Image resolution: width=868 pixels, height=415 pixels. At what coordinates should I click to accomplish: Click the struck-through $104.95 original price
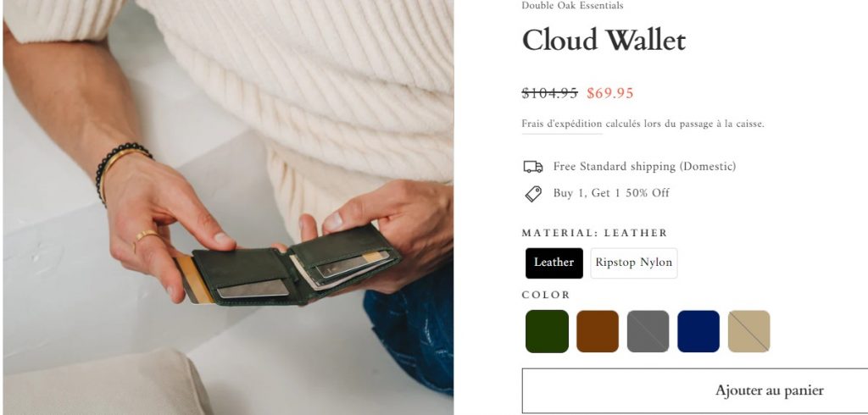(x=549, y=93)
